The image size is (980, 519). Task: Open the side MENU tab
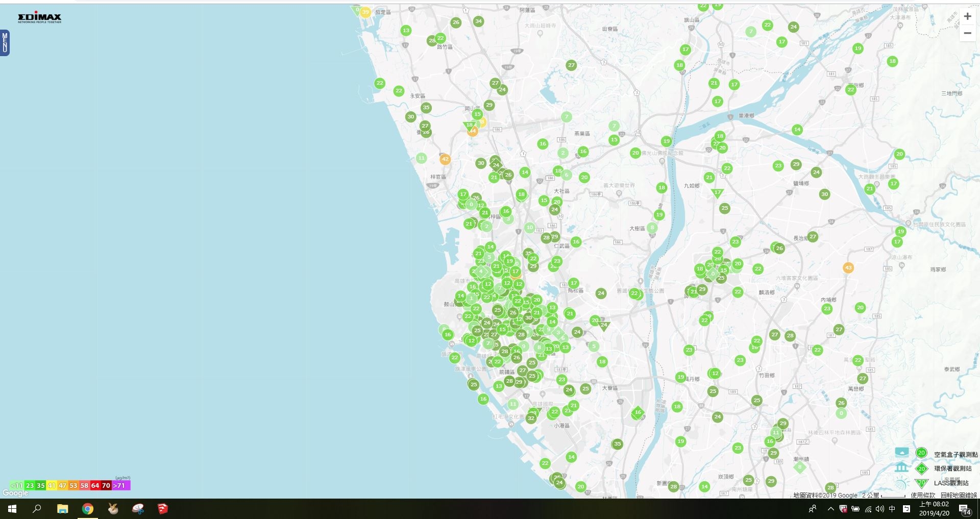click(x=5, y=43)
